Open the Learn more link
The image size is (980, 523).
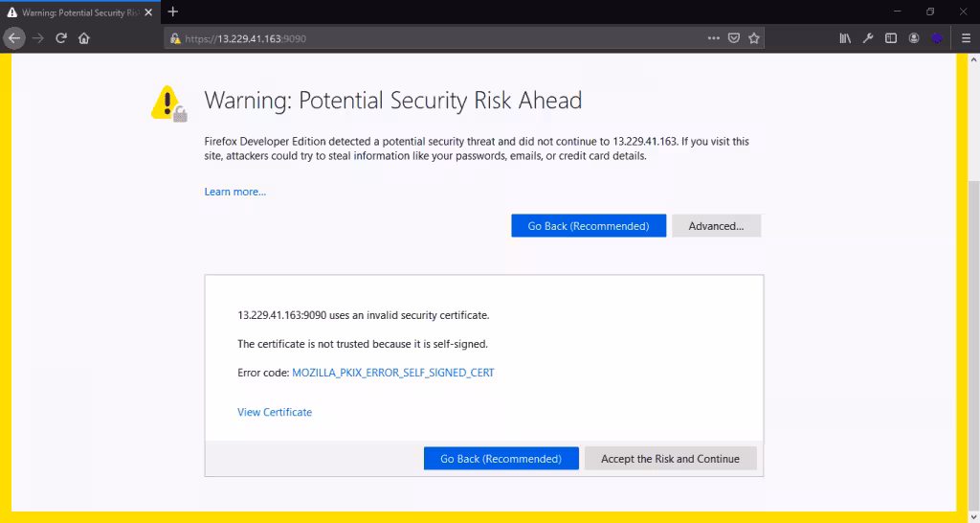235,193
